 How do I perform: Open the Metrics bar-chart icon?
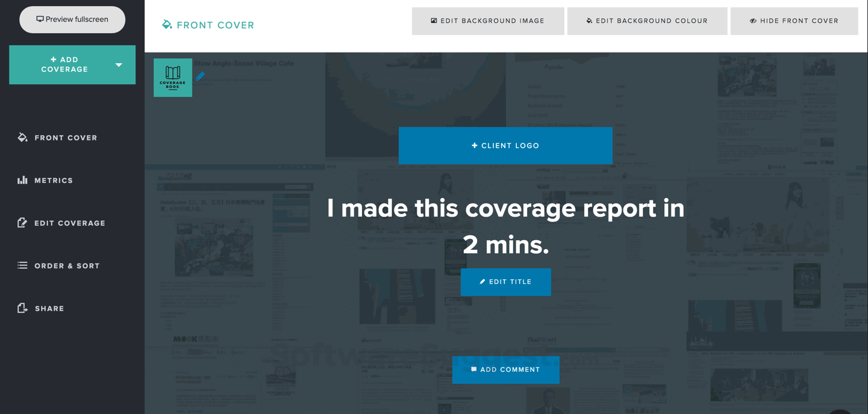tap(22, 180)
